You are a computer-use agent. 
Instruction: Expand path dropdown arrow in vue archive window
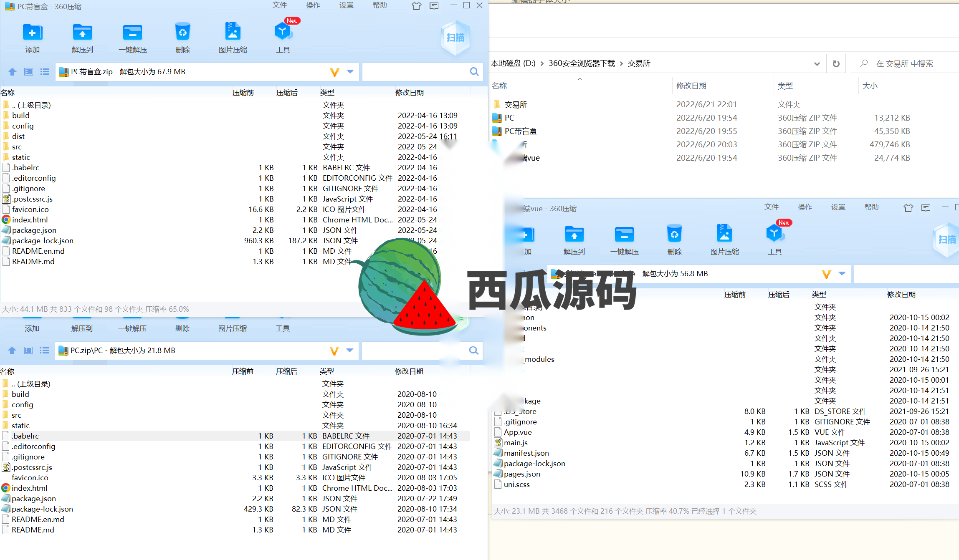[842, 274]
